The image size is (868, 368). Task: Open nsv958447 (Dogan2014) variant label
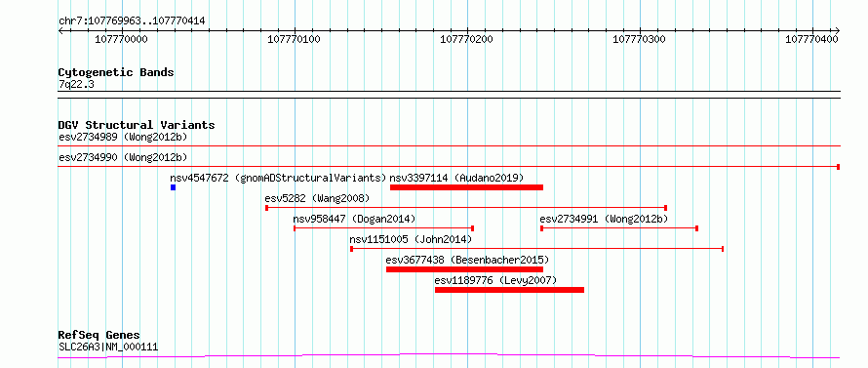pos(354,219)
